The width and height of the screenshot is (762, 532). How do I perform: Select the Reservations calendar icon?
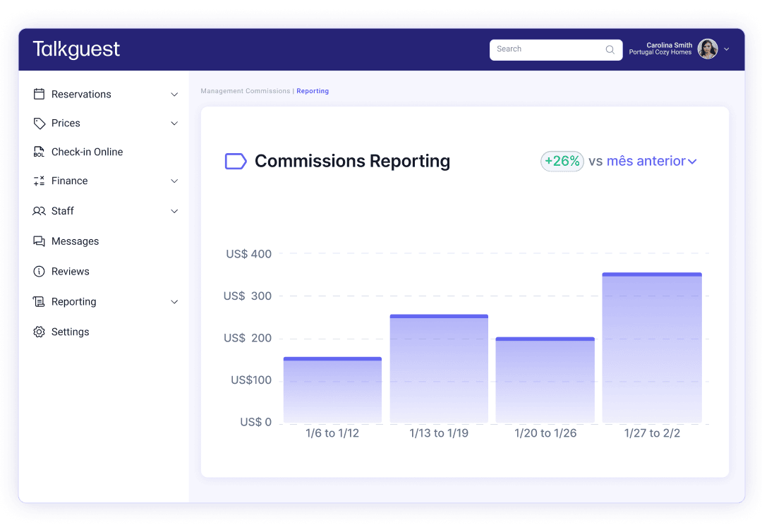(x=40, y=94)
